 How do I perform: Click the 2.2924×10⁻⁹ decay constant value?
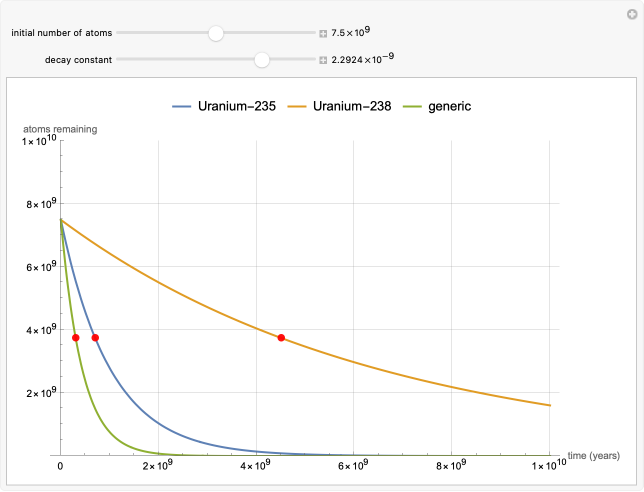[363, 58]
